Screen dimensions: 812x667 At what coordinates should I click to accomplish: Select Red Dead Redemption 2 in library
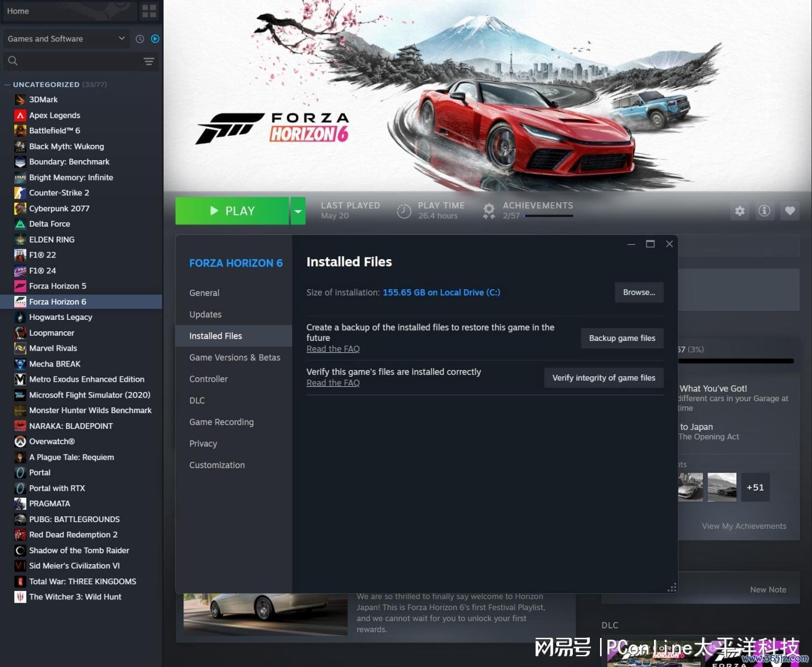coord(81,535)
